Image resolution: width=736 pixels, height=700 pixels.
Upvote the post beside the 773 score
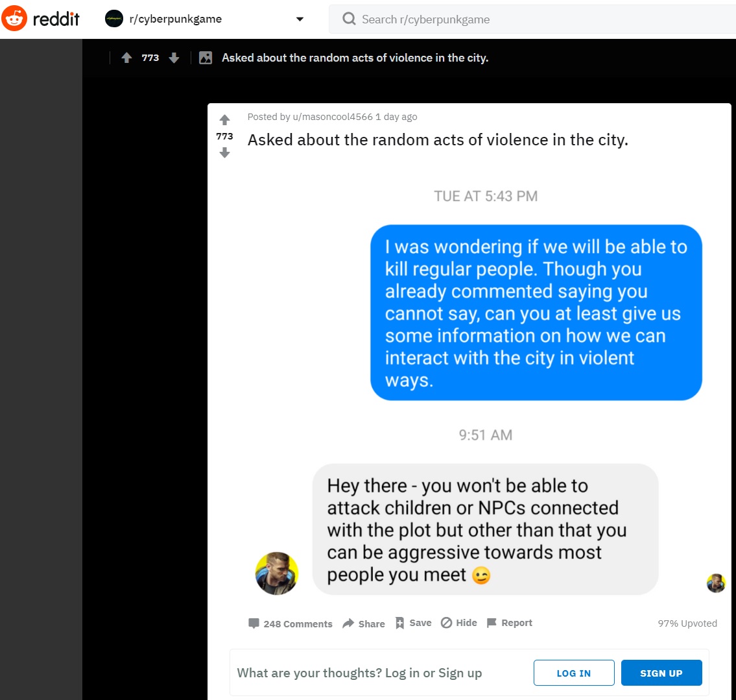point(225,120)
